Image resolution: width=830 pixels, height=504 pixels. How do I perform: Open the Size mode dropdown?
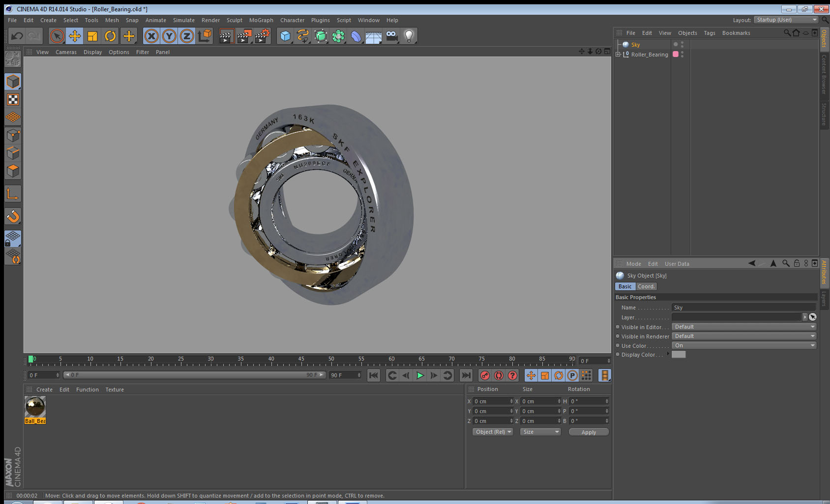[540, 432]
